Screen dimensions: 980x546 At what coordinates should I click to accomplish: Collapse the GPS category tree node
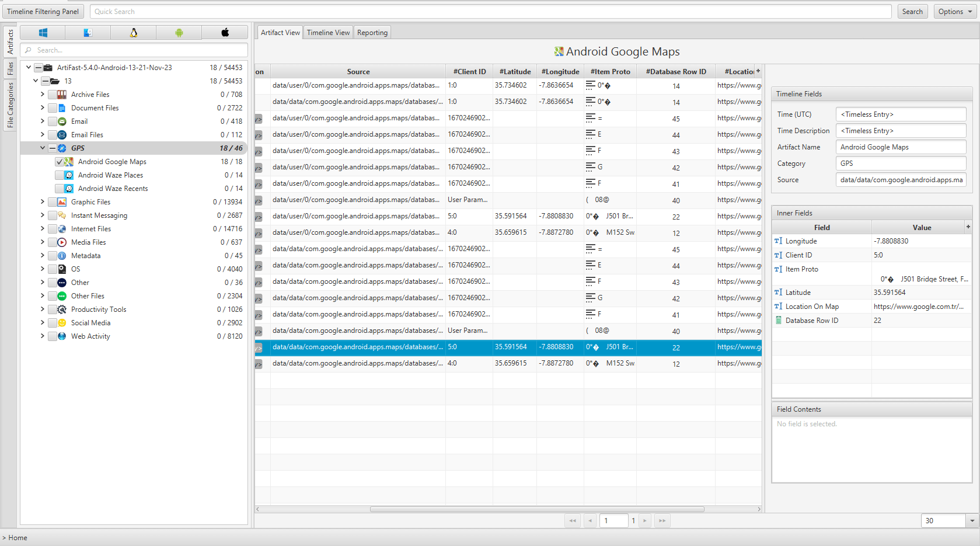(x=43, y=148)
